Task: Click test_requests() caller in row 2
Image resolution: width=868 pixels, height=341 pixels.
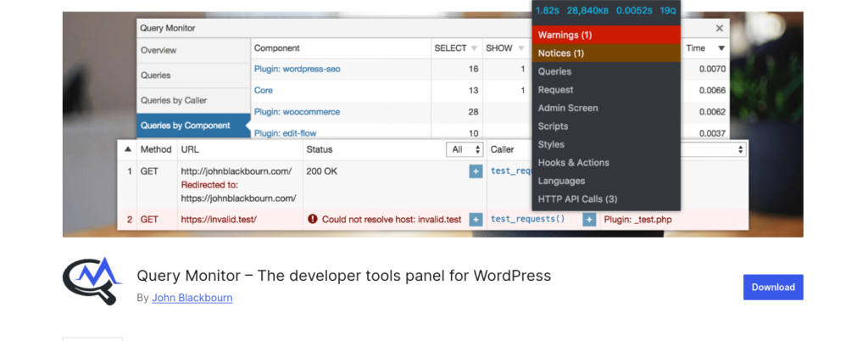Action: pos(527,219)
